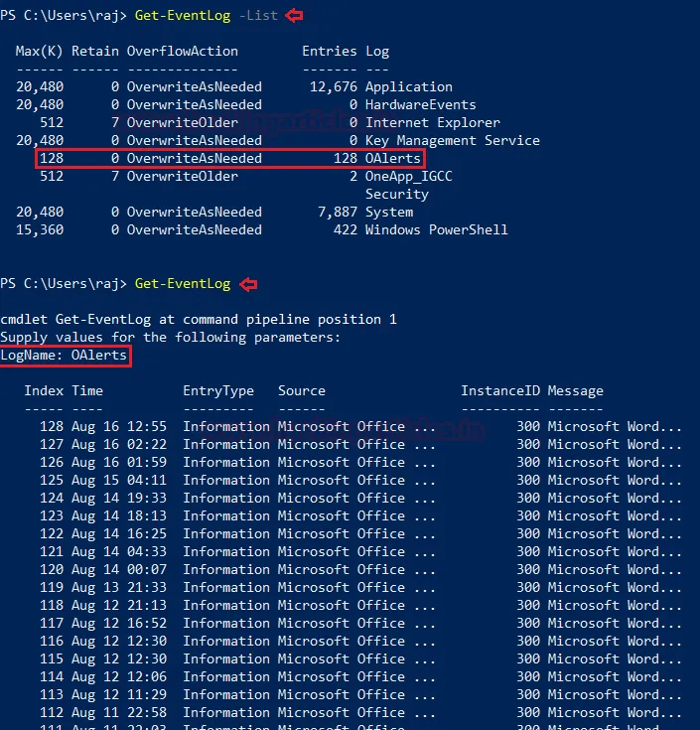Click the 12,676 entries count for Application
The width and height of the screenshot is (700, 730).
tap(333, 86)
